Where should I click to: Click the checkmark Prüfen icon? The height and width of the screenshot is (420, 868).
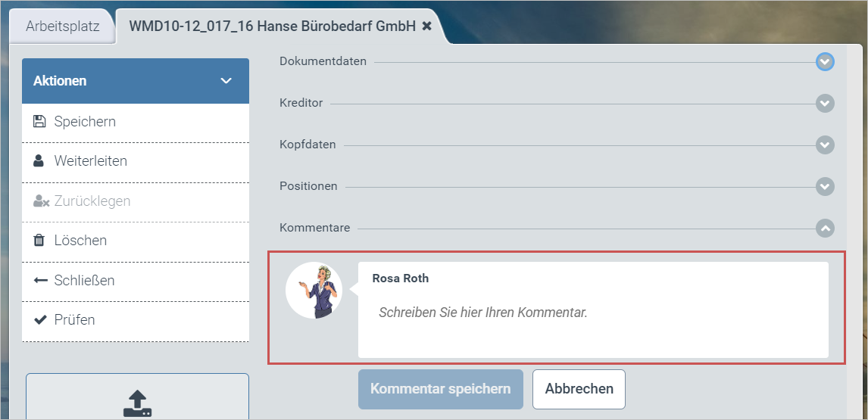(x=40, y=320)
